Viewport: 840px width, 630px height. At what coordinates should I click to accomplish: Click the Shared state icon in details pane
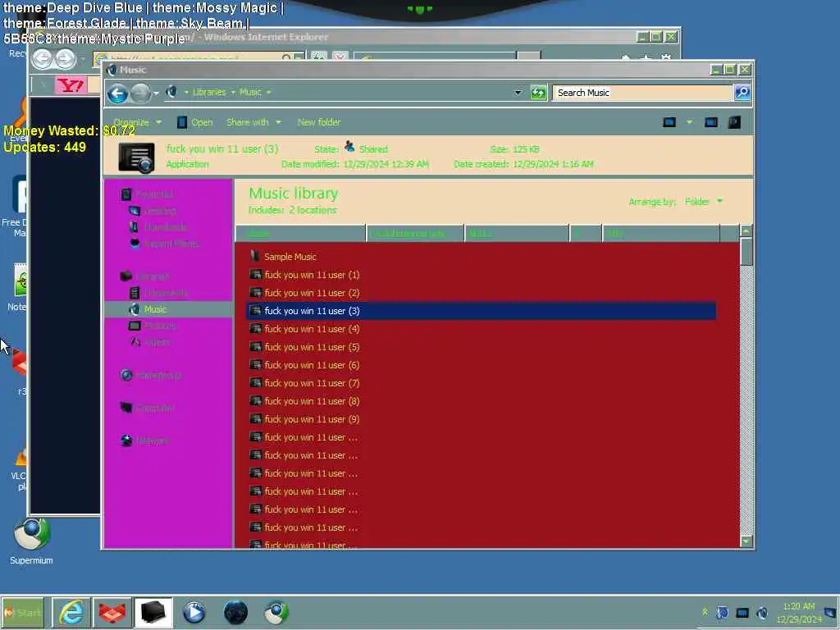pos(349,146)
